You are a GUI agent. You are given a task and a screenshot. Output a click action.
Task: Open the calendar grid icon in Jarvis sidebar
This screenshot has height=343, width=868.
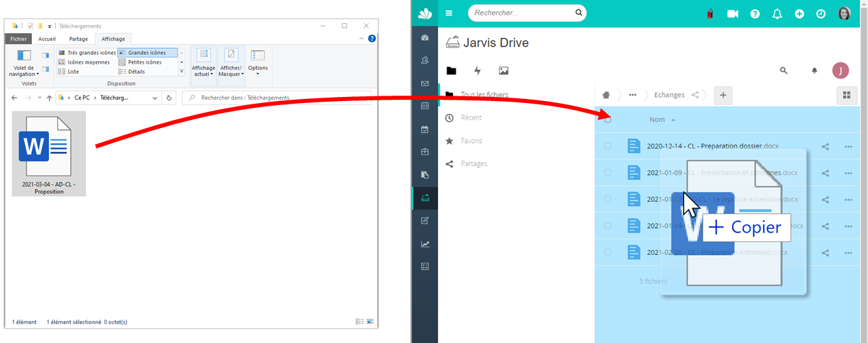425,106
